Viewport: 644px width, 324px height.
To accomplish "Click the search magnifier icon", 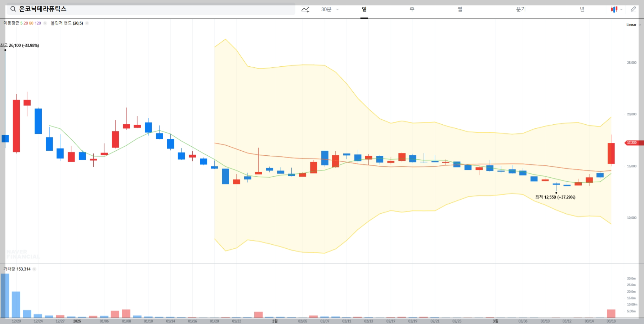I will (13, 9).
